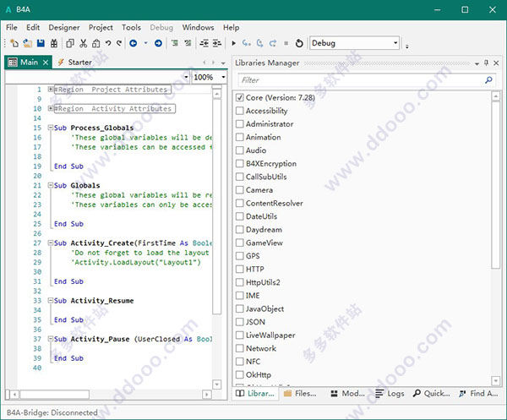Tick the JSON library checkbox
Viewport: 507px width, 420px height.
coord(240,322)
